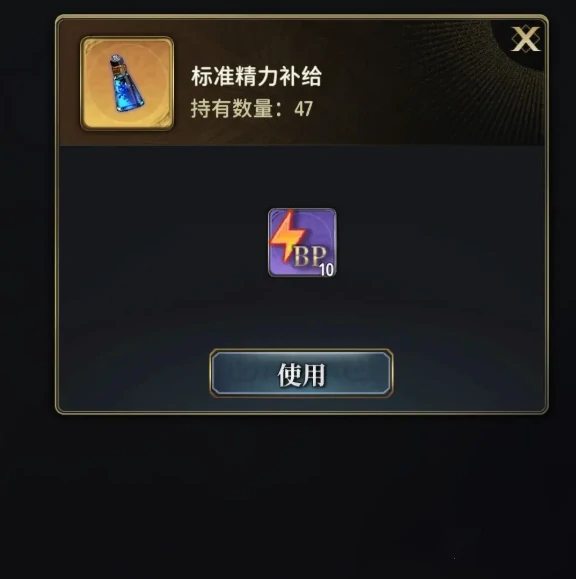This screenshot has height=579, width=576.
Task: Click the blue potion bottle icon
Action: [126, 83]
